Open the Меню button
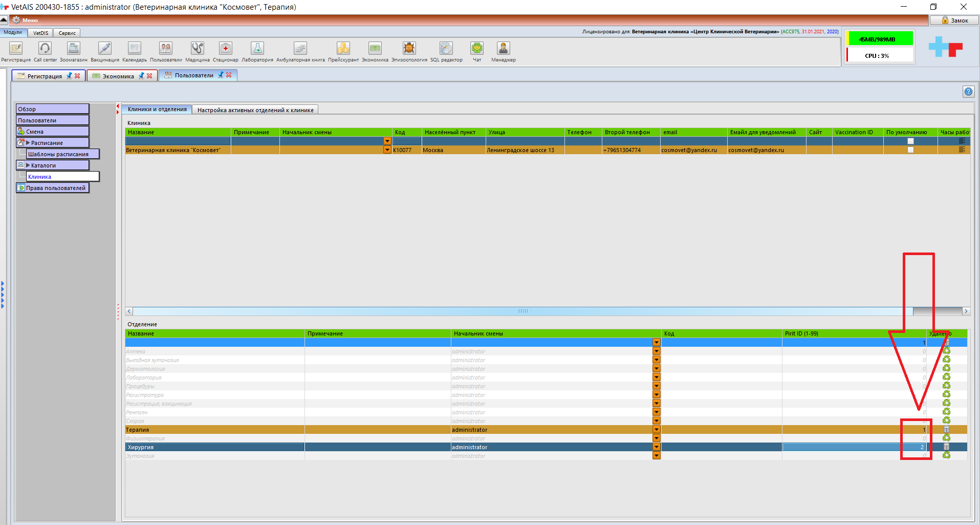 [25, 20]
